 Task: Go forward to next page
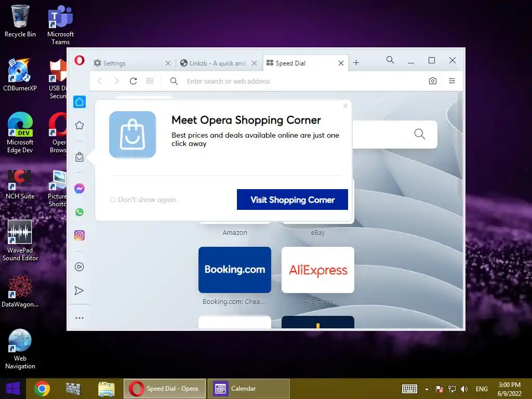[x=116, y=81]
